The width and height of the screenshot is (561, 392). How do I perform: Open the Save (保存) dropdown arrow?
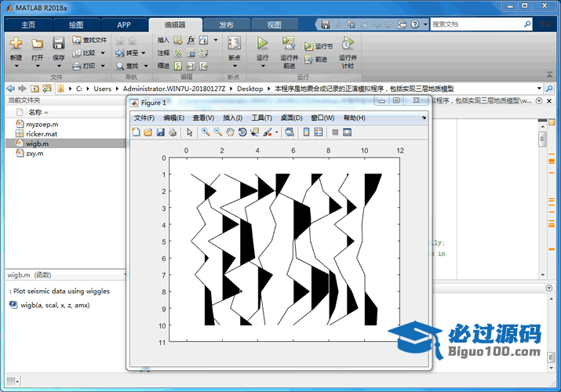[x=59, y=66]
